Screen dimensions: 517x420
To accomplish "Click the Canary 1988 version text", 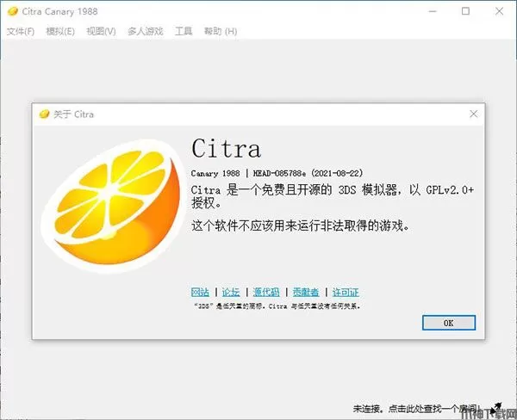I will tap(277, 173).
